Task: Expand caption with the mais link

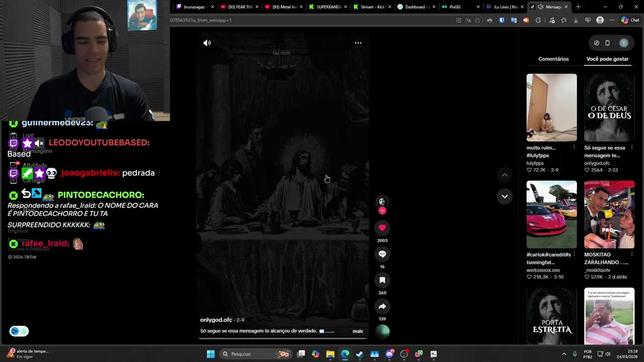Action: pos(358,331)
